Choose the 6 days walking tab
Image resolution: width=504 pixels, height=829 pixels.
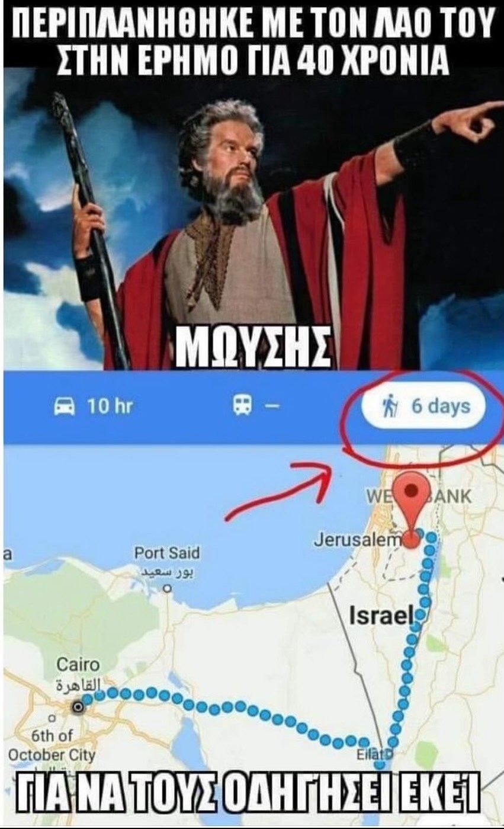click(423, 407)
